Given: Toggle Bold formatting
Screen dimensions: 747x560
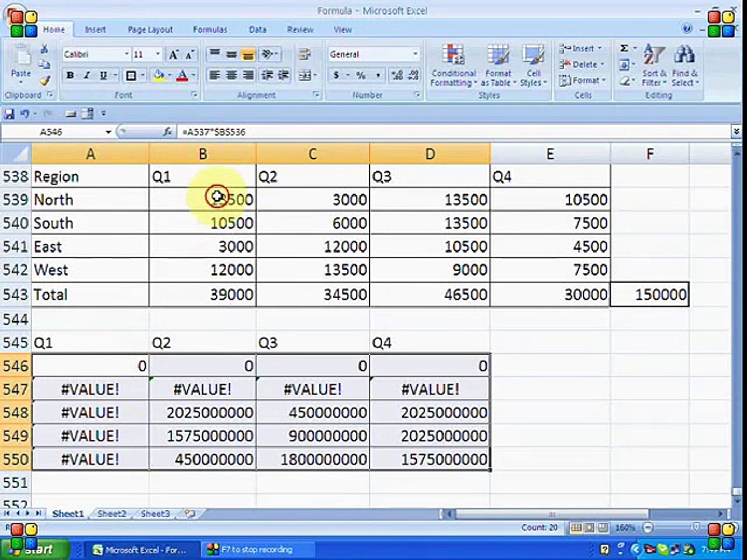Looking at the screenshot, I should 70,76.
